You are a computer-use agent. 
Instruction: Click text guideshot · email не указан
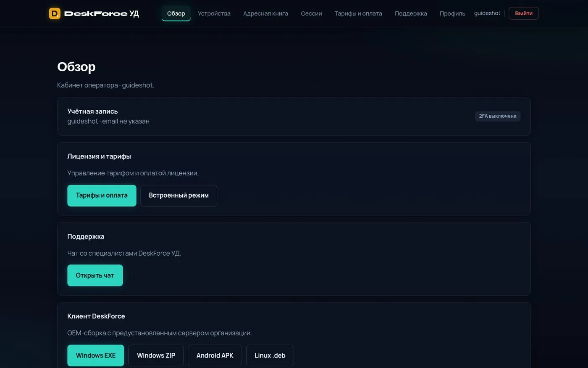[x=108, y=121]
